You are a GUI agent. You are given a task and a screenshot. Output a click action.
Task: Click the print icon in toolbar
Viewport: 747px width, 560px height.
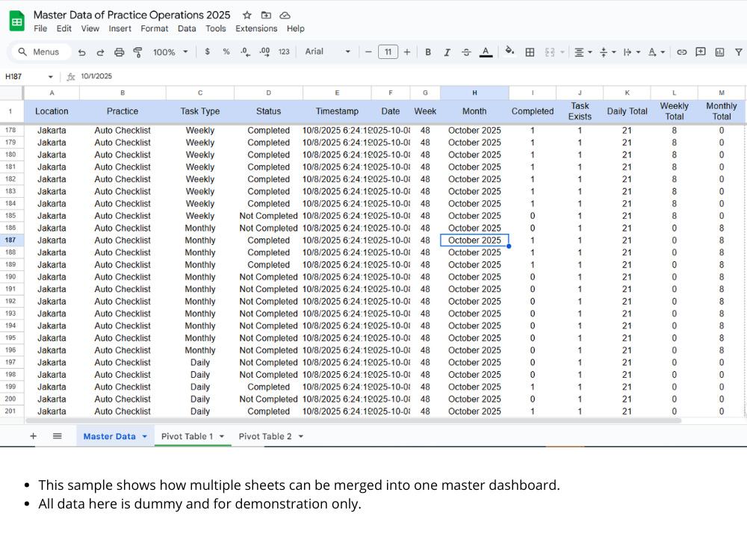point(119,52)
